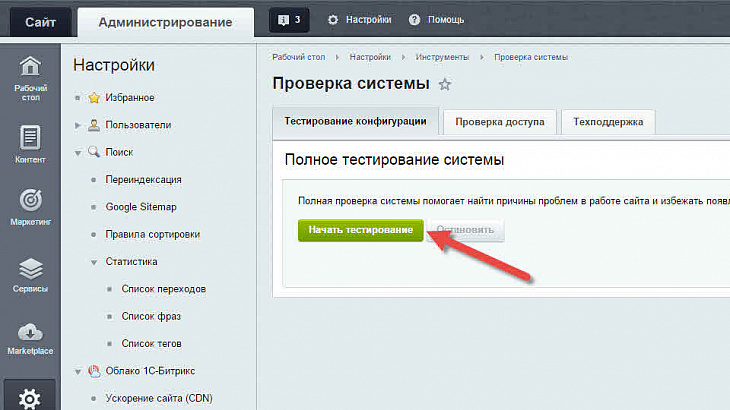
Task: Open Переиндексация in the tree
Action: 143,180
